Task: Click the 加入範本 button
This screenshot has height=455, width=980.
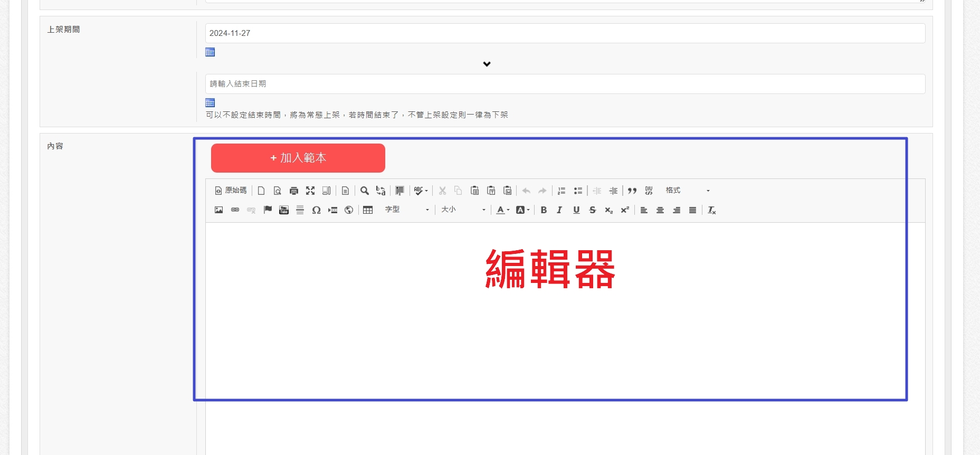Action: [x=298, y=158]
